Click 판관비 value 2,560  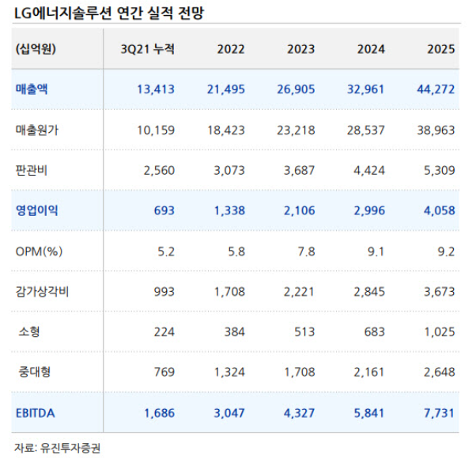159,171
